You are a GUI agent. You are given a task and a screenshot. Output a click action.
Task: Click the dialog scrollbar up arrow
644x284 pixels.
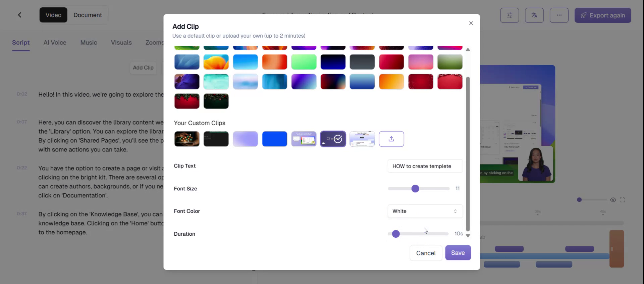click(x=468, y=50)
